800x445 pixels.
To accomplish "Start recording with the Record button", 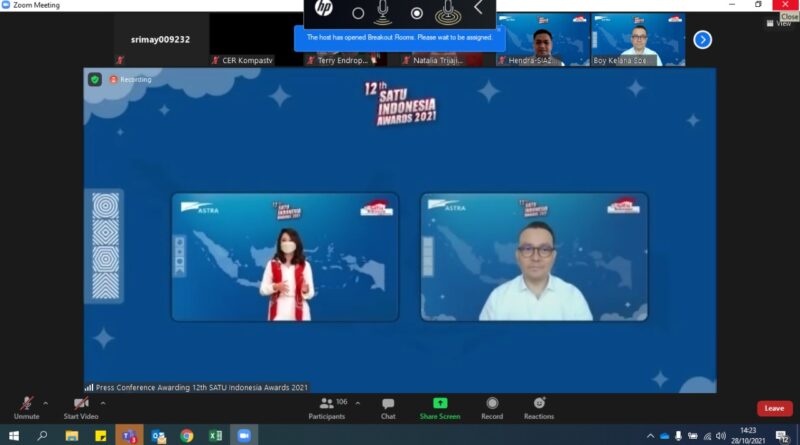I will pyautogui.click(x=492, y=408).
